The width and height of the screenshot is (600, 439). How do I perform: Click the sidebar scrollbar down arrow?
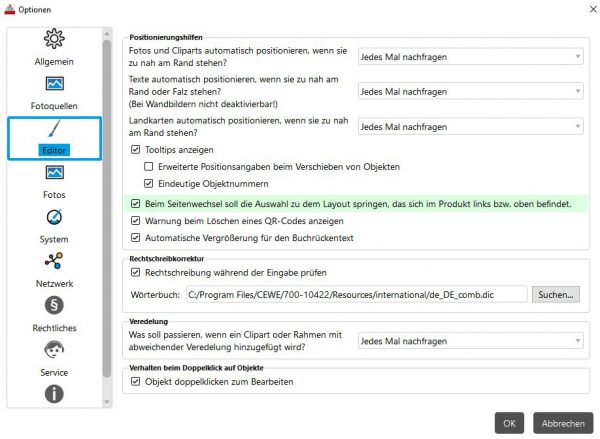[107, 402]
